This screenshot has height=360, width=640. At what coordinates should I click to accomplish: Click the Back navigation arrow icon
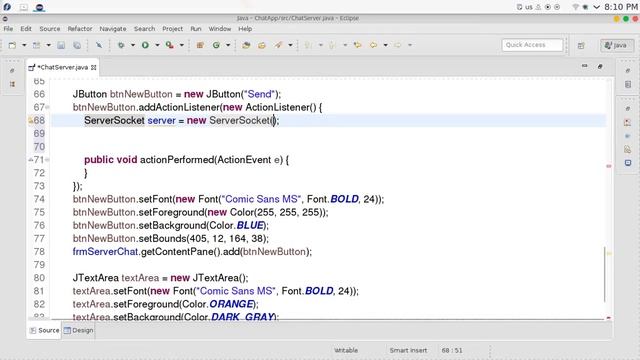coord(373,45)
